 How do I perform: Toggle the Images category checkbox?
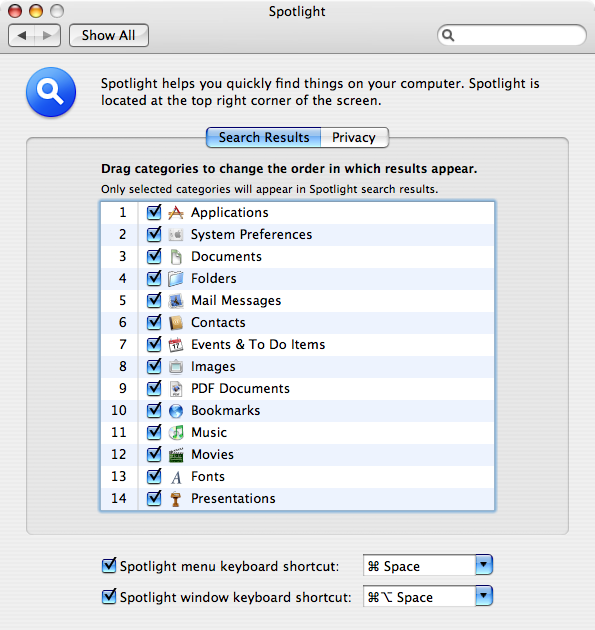(x=154, y=366)
